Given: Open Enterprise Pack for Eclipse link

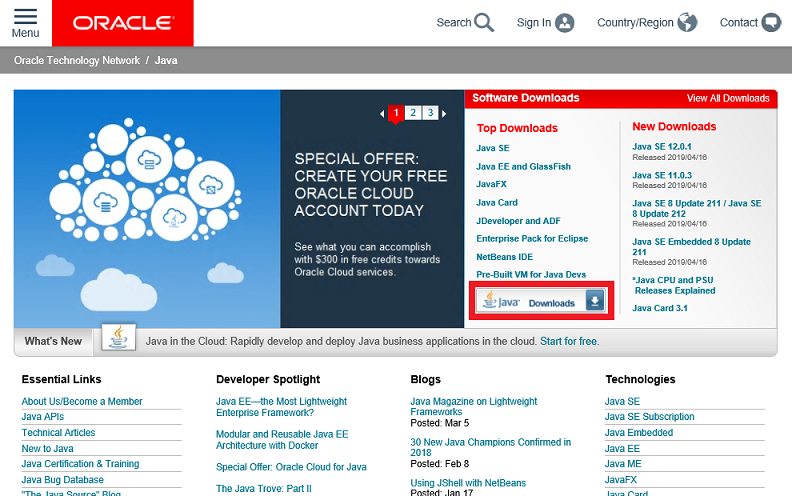Looking at the screenshot, I should tap(532, 238).
